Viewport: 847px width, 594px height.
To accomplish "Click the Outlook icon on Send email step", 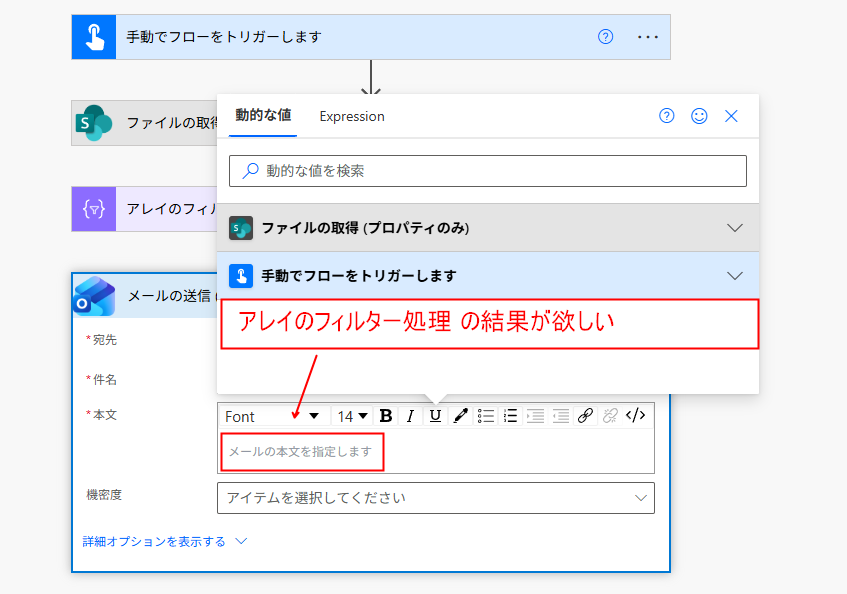I will click(x=95, y=296).
